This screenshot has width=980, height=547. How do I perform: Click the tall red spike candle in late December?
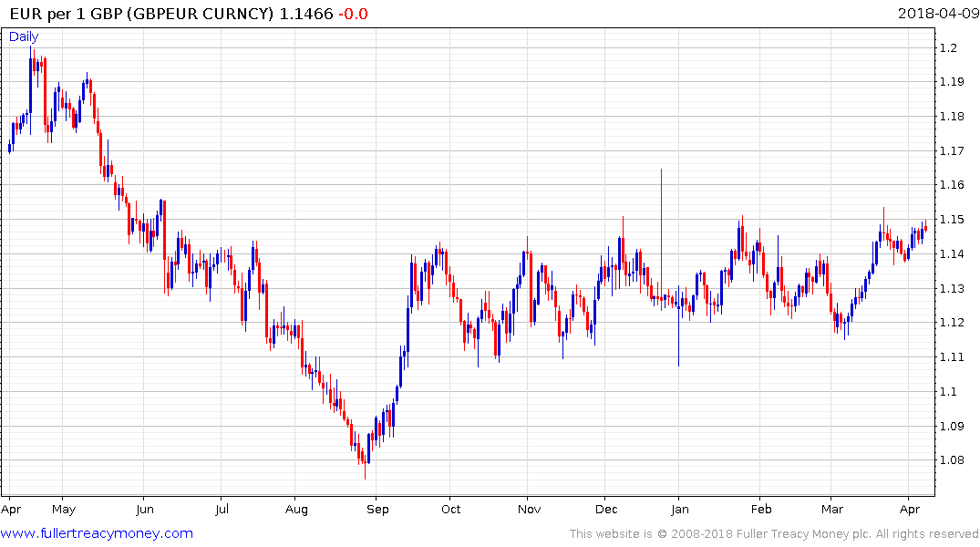click(661, 240)
